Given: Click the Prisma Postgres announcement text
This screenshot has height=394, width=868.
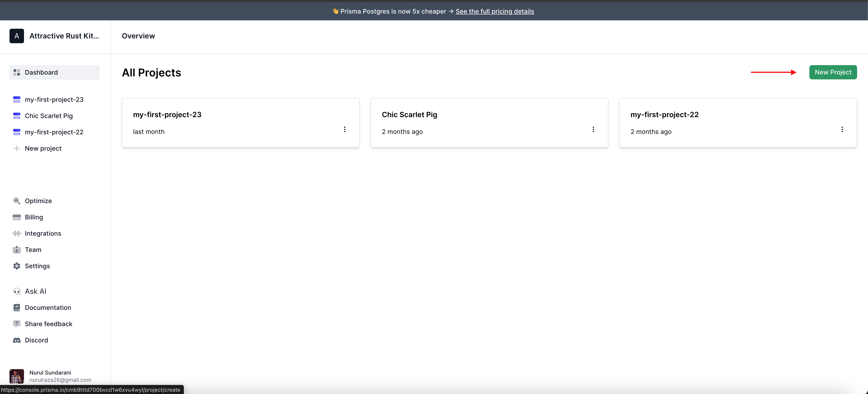Looking at the screenshot, I should pos(393,12).
